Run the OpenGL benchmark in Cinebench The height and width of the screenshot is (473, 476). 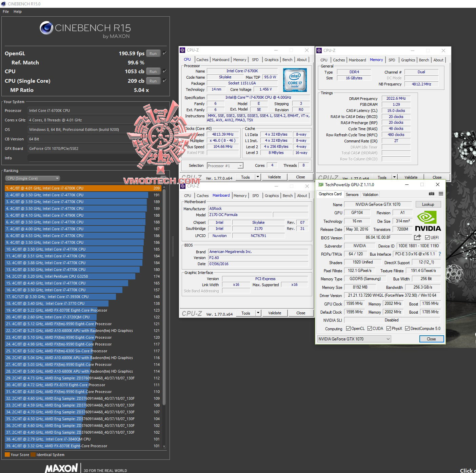coord(153,53)
